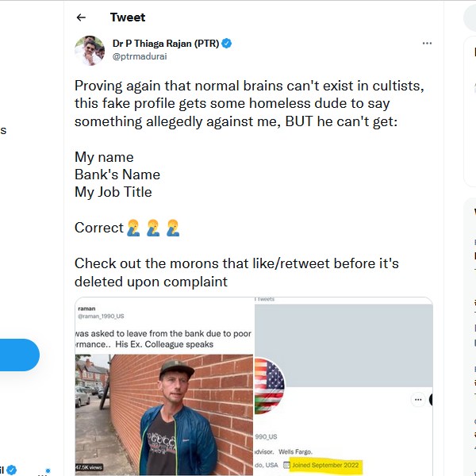Click the blue Tweet button in left sidebar
476x476 pixels.
pyautogui.click(x=19, y=355)
